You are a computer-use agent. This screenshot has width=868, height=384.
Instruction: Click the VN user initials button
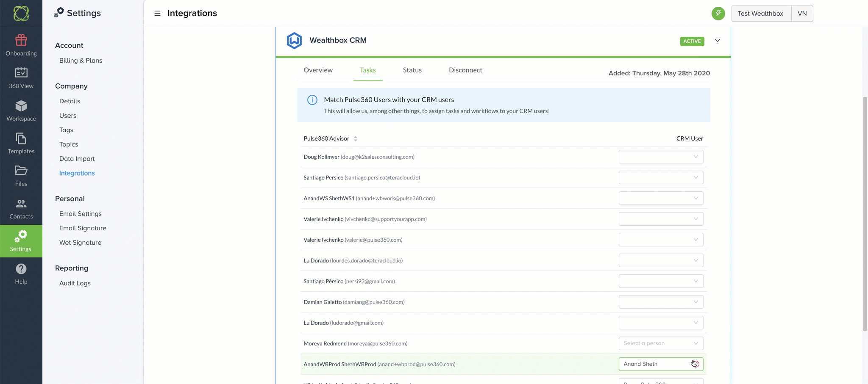point(802,14)
